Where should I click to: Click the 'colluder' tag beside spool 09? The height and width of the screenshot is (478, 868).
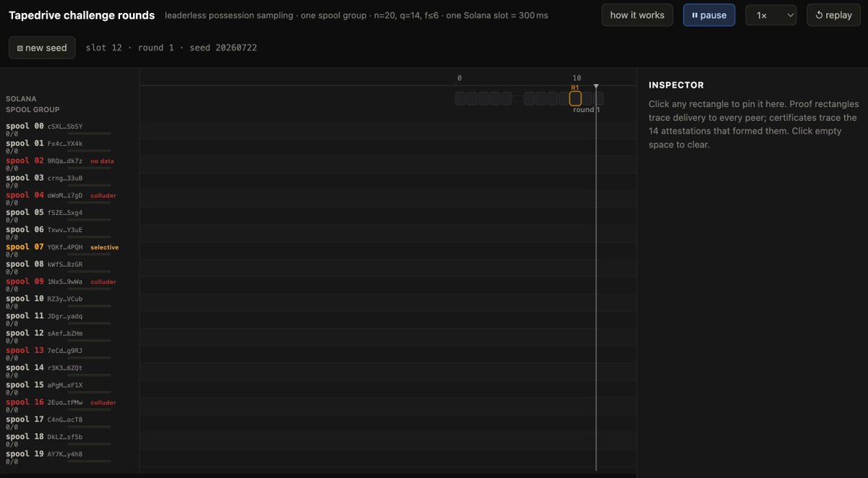tap(103, 282)
